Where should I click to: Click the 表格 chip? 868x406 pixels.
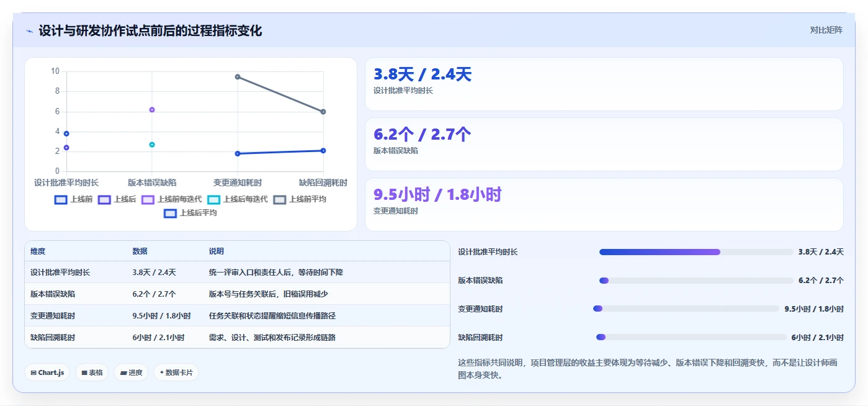[x=92, y=372]
